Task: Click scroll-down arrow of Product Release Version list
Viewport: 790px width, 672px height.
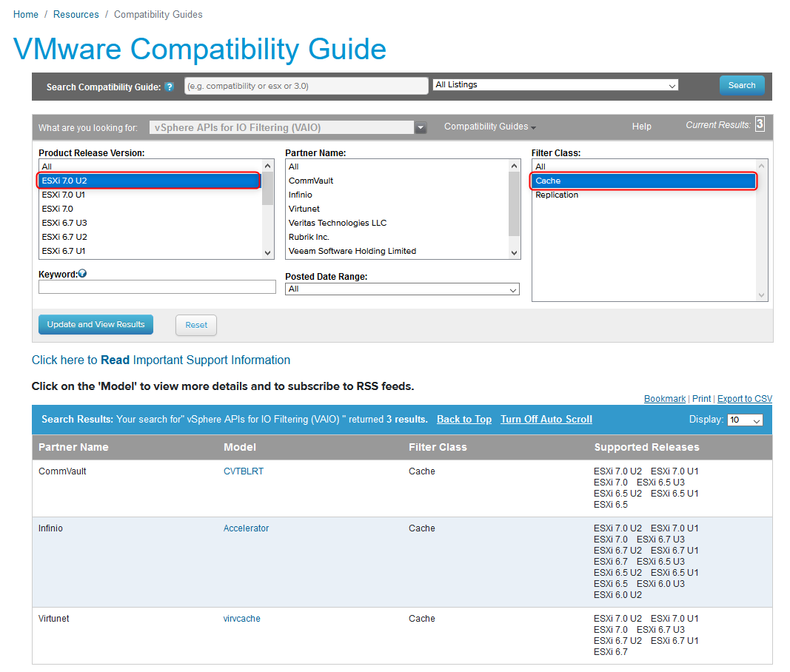Action: point(267,253)
